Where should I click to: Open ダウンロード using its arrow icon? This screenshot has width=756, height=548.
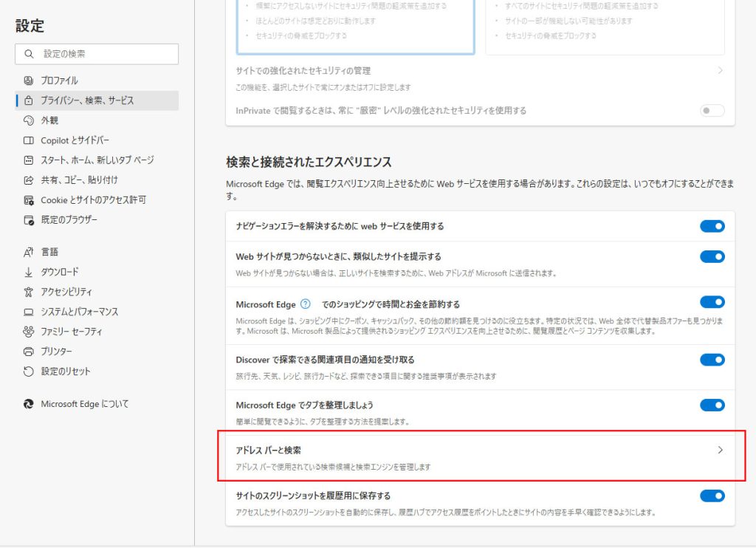pos(29,272)
